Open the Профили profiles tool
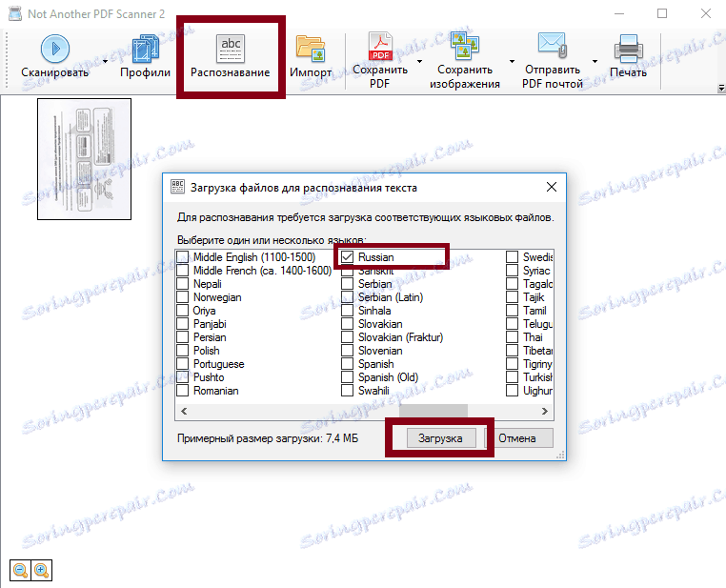Screen dimensions: 726x588 tap(146, 57)
